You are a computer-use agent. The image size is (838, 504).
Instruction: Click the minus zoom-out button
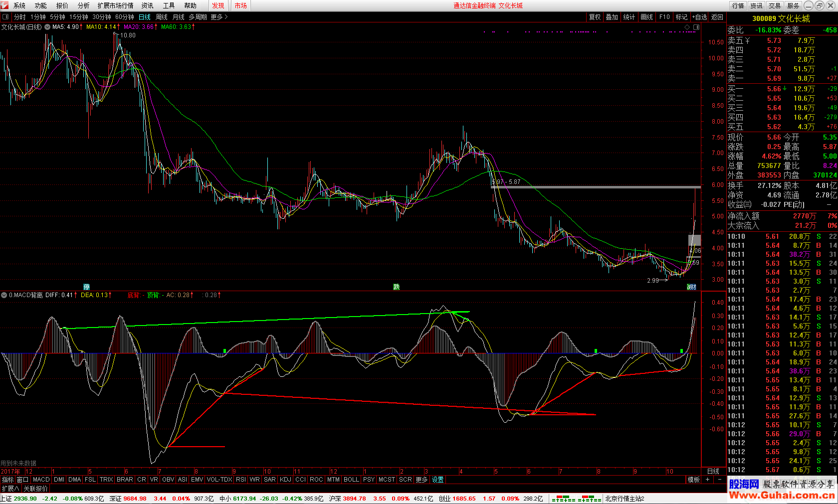720,480
